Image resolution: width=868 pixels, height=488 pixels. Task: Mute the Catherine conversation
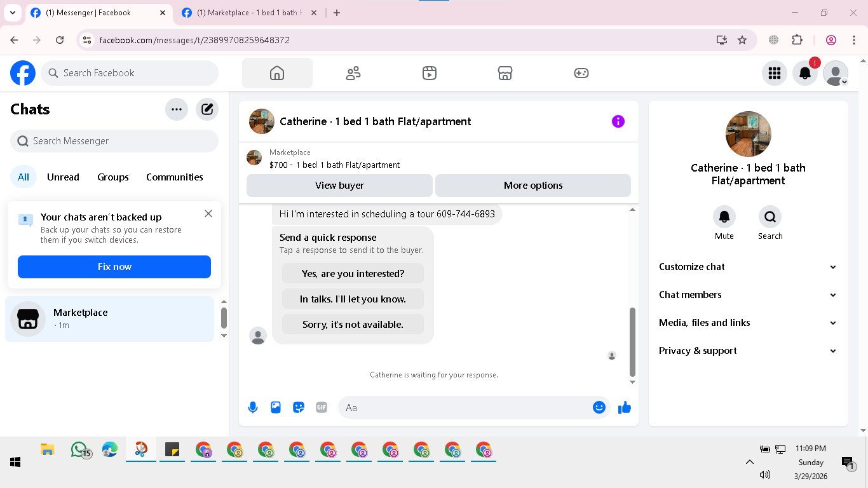724,217
